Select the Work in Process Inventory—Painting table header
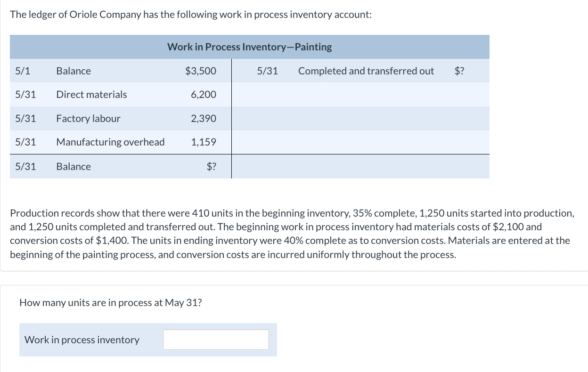The image size is (588, 372). [x=249, y=47]
